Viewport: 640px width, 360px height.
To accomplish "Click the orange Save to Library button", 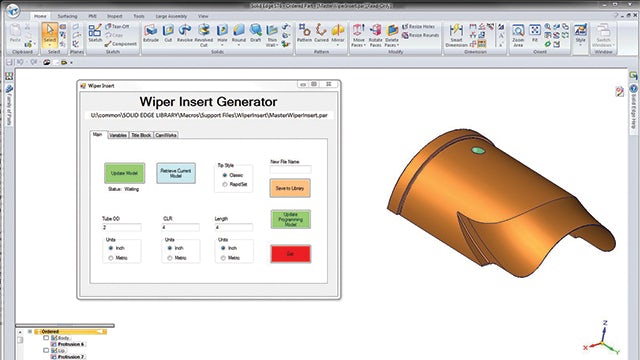I will 290,188.
